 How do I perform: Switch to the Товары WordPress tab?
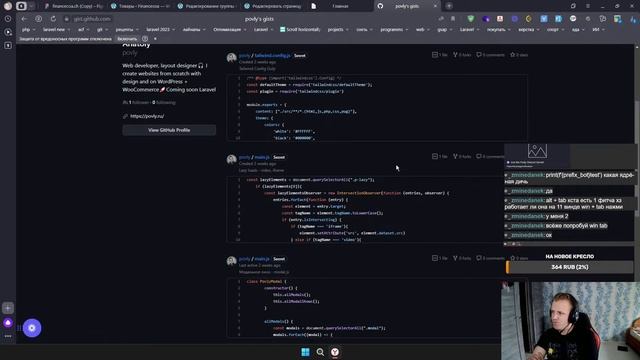[141, 6]
